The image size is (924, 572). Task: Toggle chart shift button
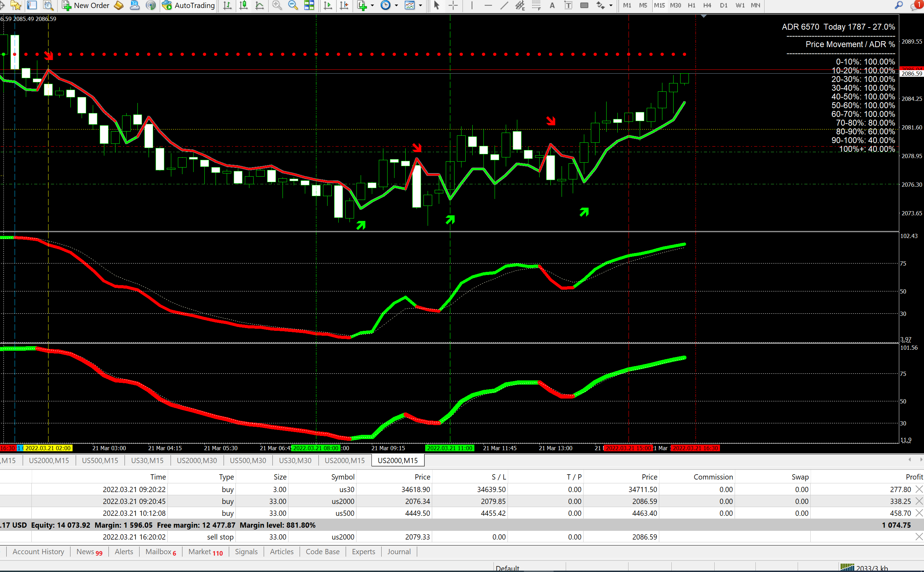(x=344, y=5)
